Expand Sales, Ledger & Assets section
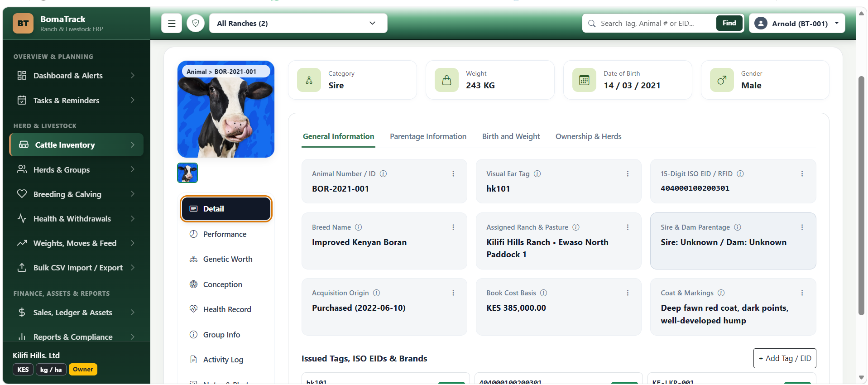The height and width of the screenshot is (385, 868). [x=76, y=313]
